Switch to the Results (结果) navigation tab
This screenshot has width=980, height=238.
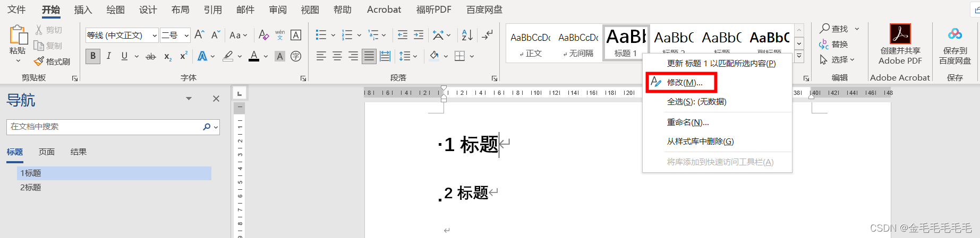[79, 152]
